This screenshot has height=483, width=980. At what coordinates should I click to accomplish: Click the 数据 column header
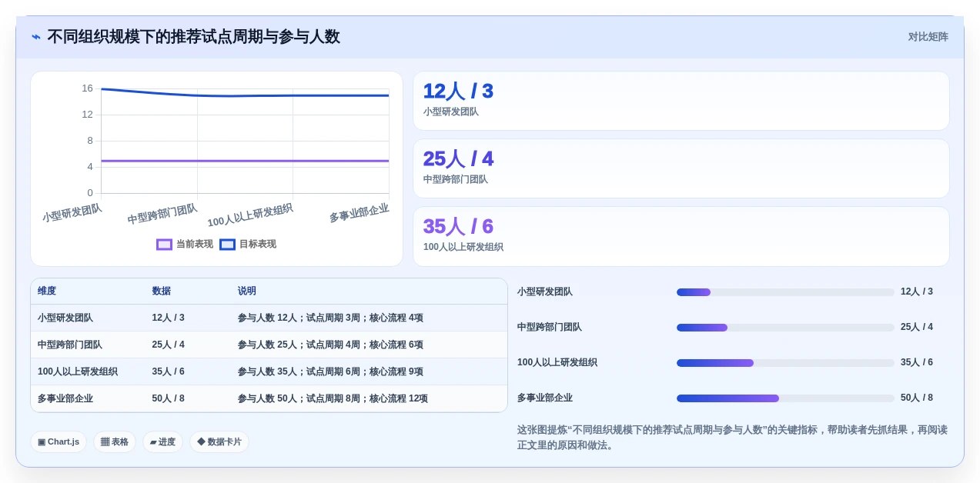pyautogui.click(x=162, y=291)
